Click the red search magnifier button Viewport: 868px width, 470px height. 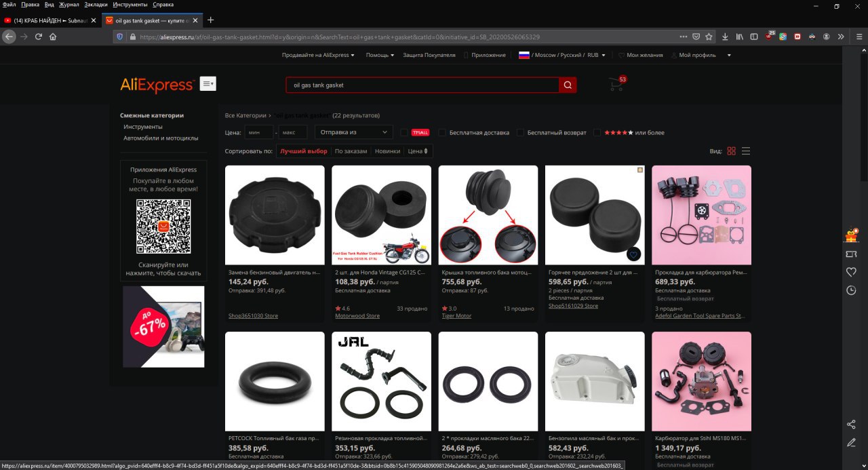click(x=568, y=85)
